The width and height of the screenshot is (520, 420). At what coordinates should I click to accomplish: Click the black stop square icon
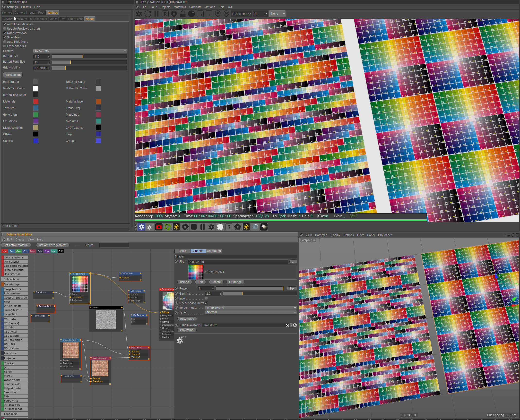click(194, 227)
